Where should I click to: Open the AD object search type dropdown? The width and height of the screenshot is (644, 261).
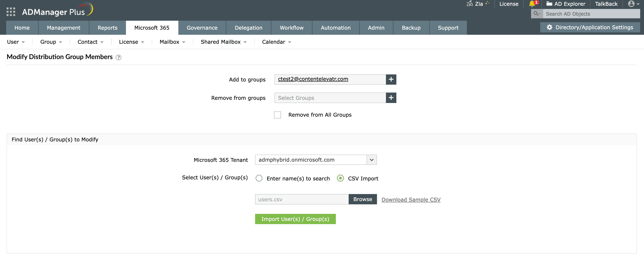point(537,14)
